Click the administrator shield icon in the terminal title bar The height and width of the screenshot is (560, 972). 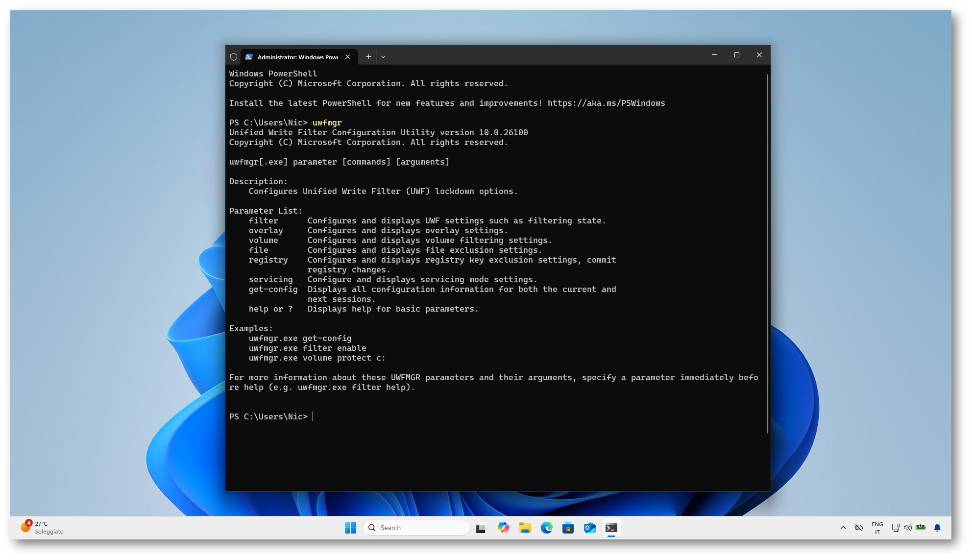coord(234,57)
